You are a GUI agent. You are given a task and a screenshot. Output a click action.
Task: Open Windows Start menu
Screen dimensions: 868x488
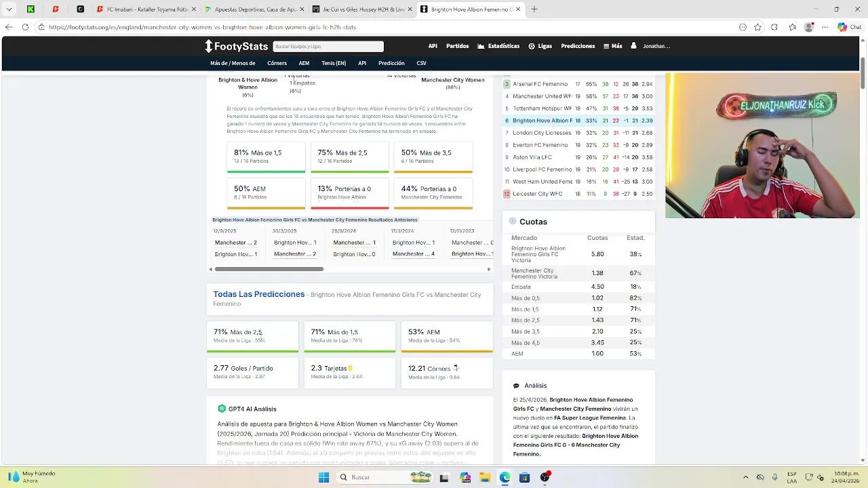tap(323, 477)
